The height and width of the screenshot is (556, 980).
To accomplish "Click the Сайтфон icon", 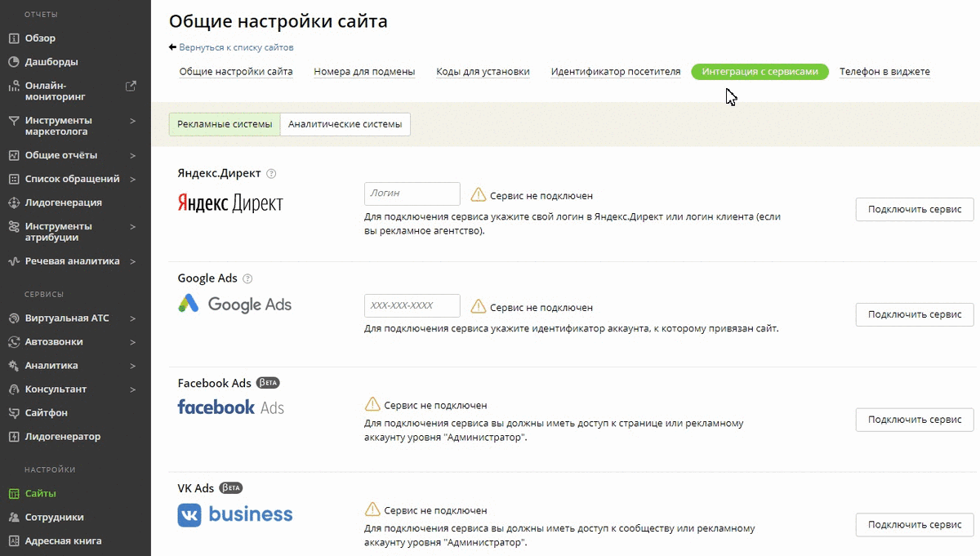I will pyautogui.click(x=13, y=413).
